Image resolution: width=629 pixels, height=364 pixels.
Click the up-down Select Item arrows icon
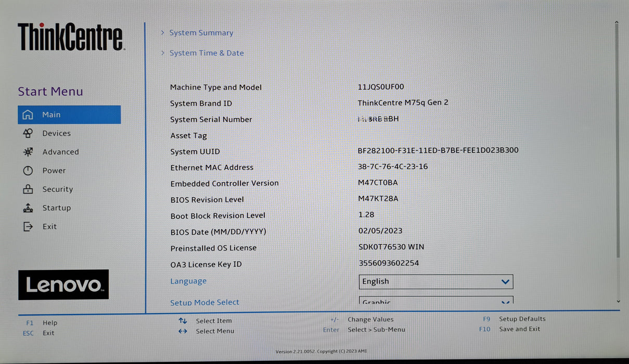183,321
